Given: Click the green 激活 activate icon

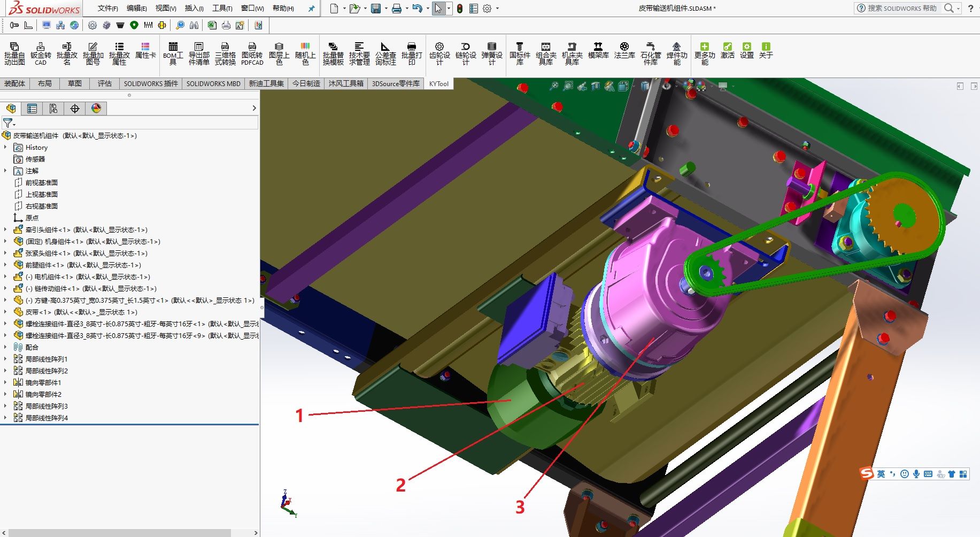Looking at the screenshot, I should pyautogui.click(x=728, y=50).
